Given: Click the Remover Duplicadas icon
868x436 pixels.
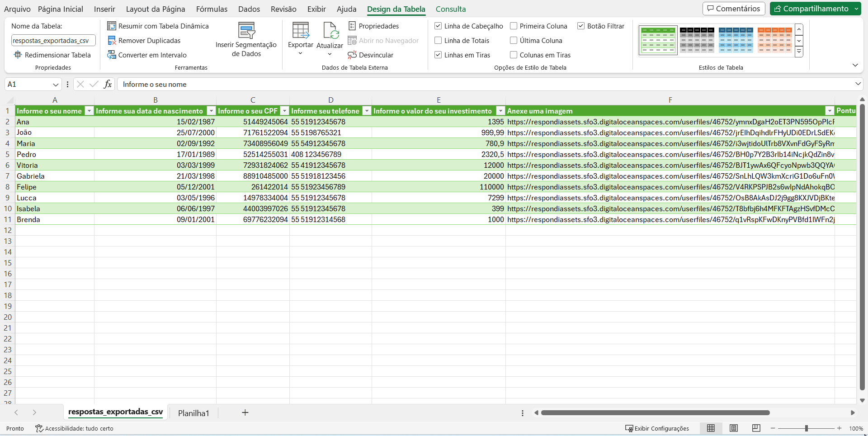Looking at the screenshot, I should tap(111, 40).
